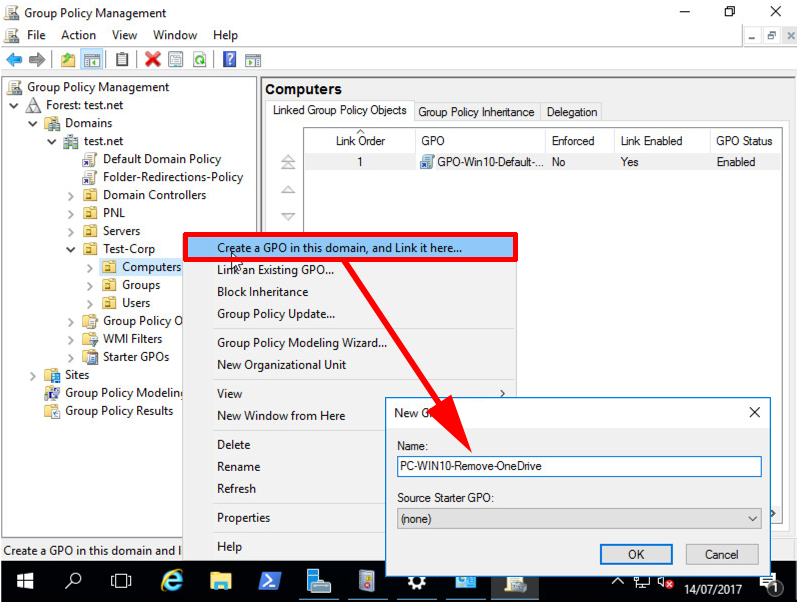Choose Group Policy Modeling Wizard entry
The image size is (797, 602).
pos(350,343)
